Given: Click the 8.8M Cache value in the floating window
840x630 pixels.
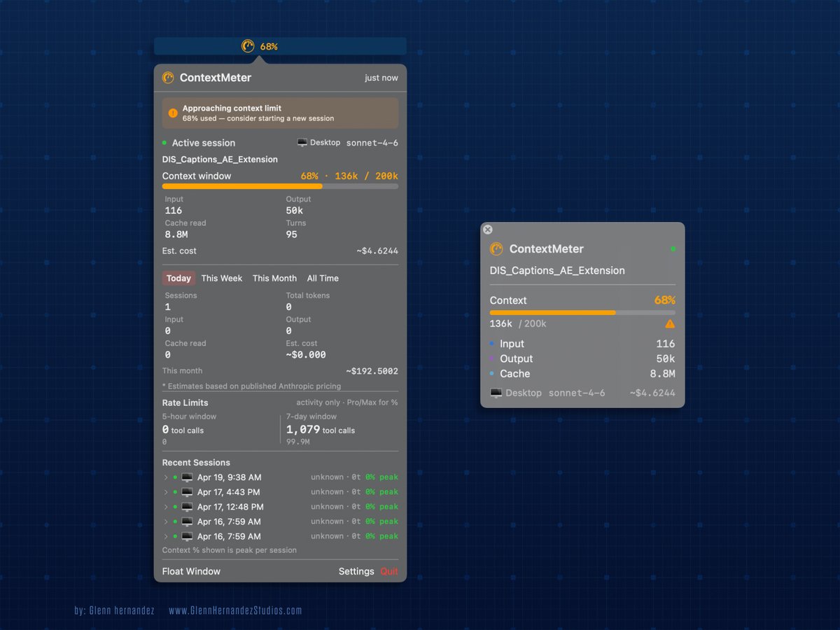Looking at the screenshot, I should tap(662, 374).
